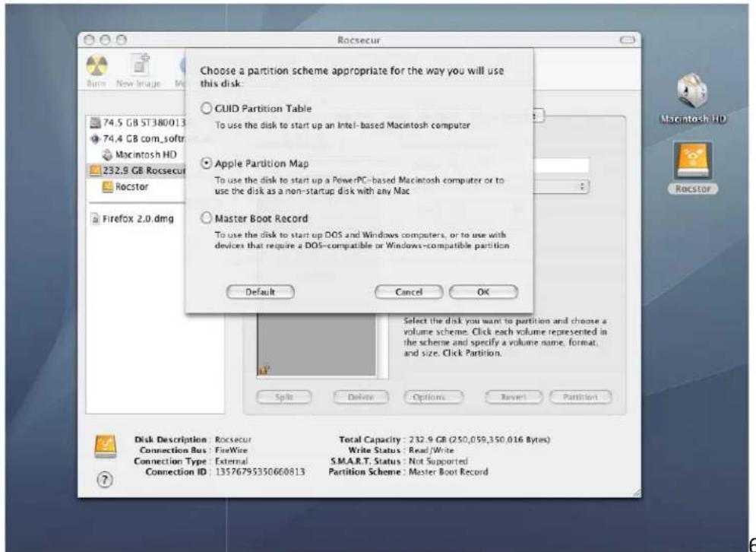Click the Split button
This screenshot has width=756, height=552.
click(x=284, y=397)
